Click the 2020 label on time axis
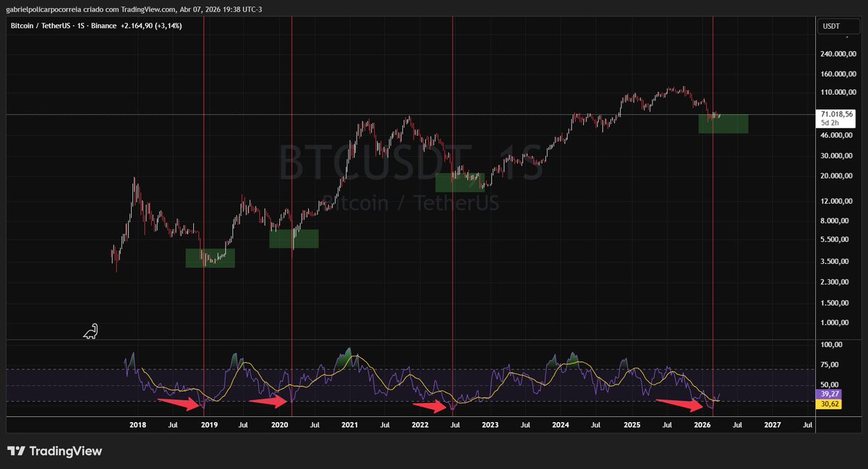This screenshot has height=469, width=868. (x=279, y=426)
